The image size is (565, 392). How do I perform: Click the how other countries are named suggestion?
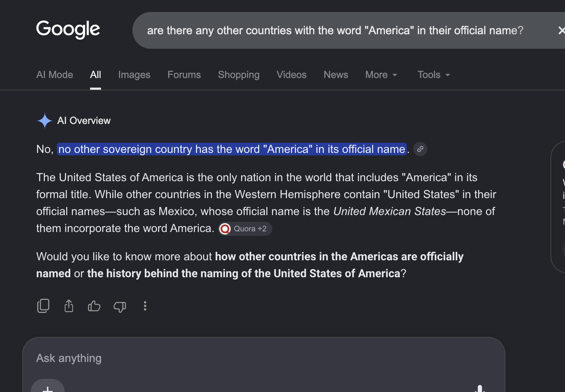tap(250, 265)
